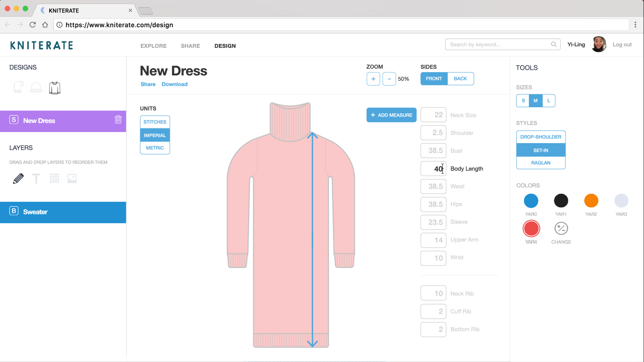Select the pencil drawing layer tool

tap(18, 179)
